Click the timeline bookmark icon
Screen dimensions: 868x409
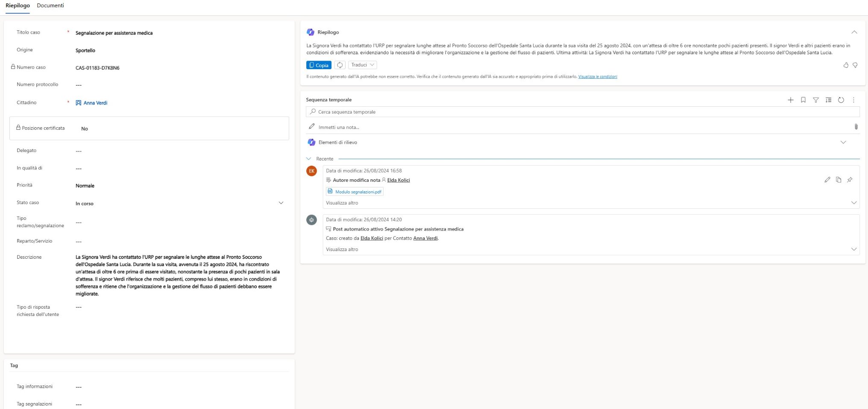tap(803, 100)
